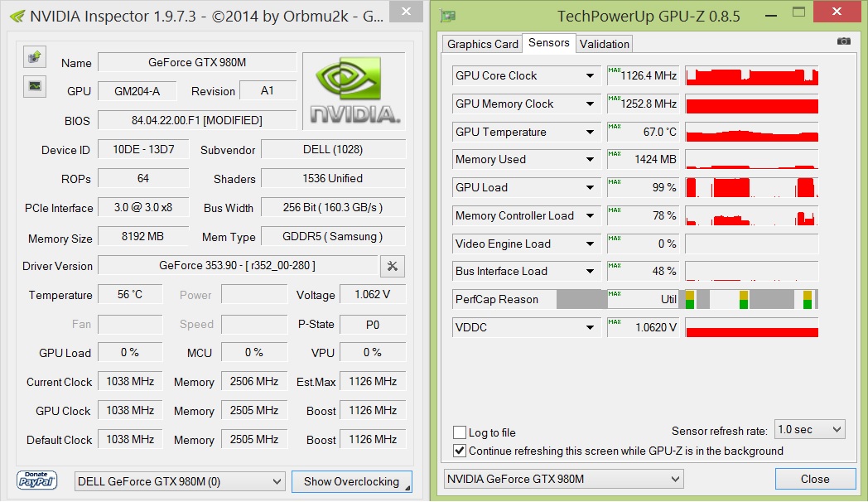868x502 pixels.
Task: Click the driver profile settings wrench icon
Action: (393, 266)
